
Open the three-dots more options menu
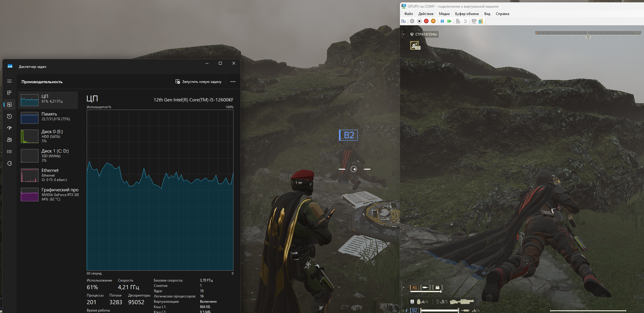pos(233,82)
